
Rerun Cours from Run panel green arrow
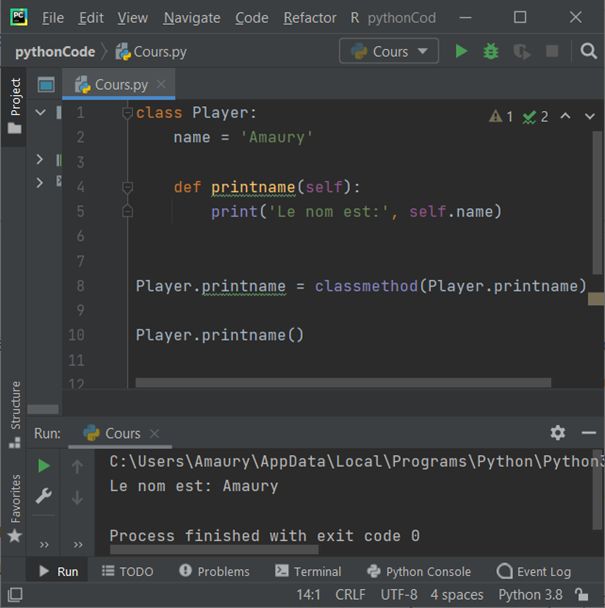point(43,466)
